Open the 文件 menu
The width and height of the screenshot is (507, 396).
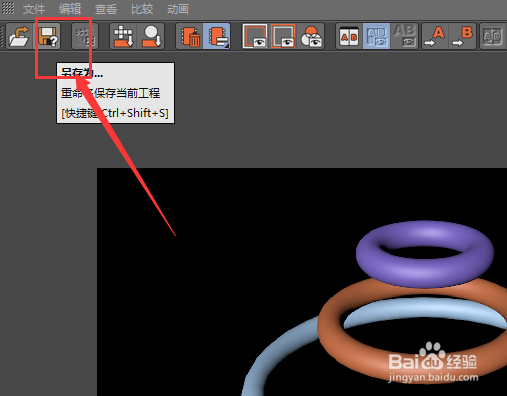(x=34, y=9)
